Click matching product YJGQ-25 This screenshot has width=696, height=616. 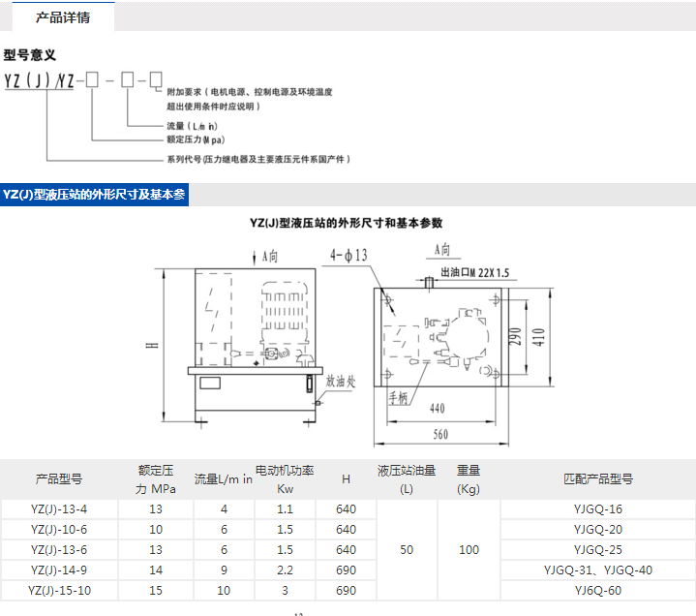click(597, 550)
